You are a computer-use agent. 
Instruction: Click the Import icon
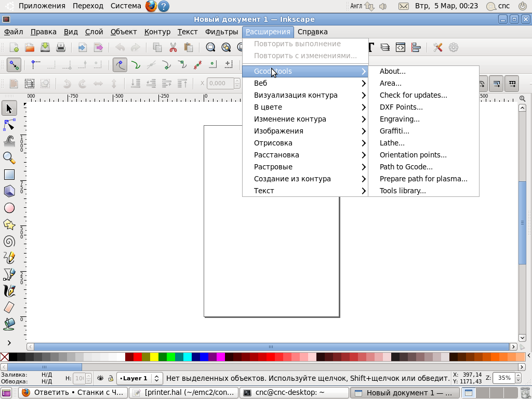(x=83, y=47)
